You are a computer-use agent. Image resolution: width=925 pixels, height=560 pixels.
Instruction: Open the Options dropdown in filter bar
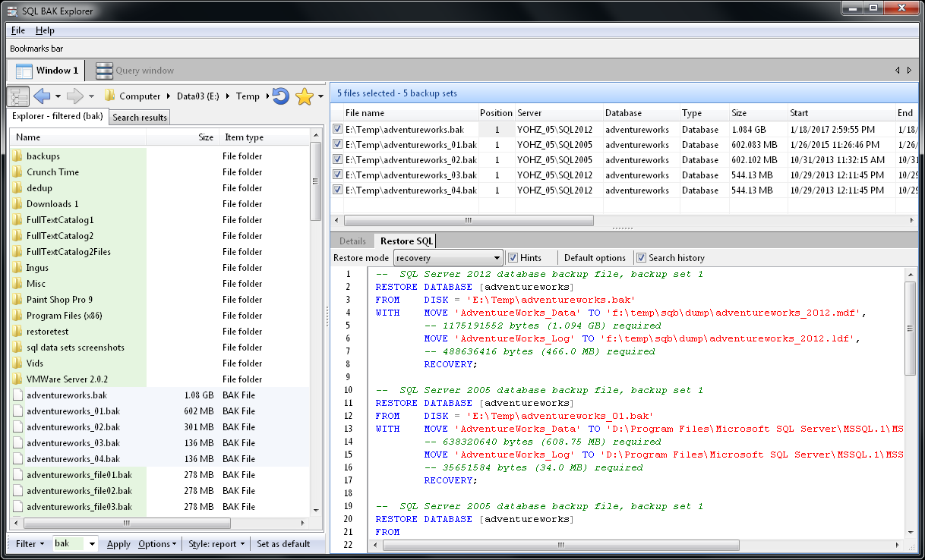157,544
